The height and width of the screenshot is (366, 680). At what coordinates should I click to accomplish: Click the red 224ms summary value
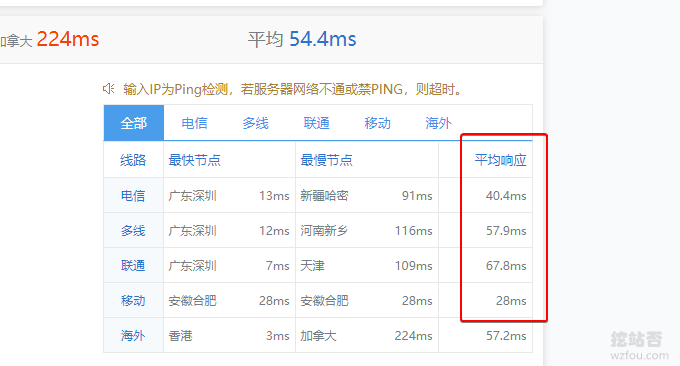click(68, 39)
